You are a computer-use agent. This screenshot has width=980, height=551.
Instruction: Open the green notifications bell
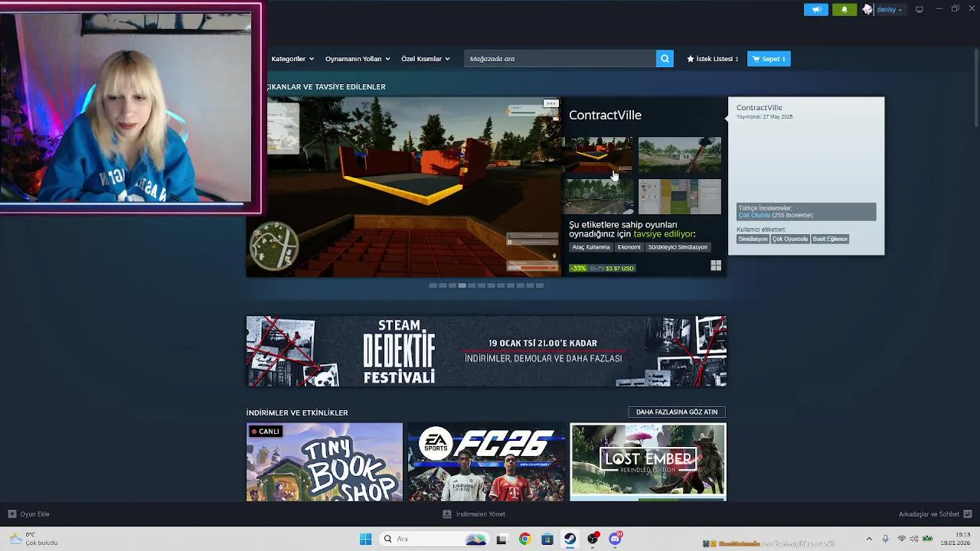point(844,9)
